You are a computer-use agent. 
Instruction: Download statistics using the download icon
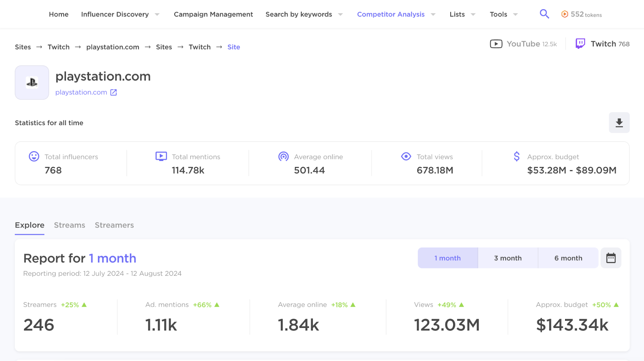[x=619, y=123]
